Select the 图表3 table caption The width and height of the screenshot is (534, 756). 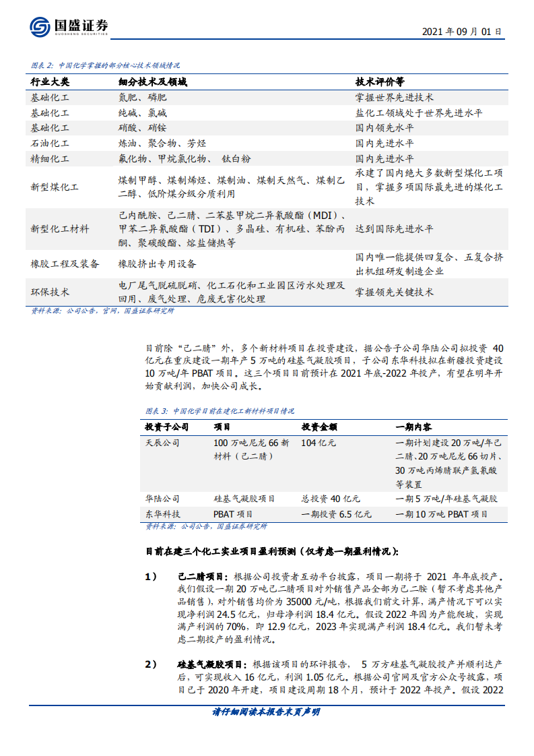(220, 411)
